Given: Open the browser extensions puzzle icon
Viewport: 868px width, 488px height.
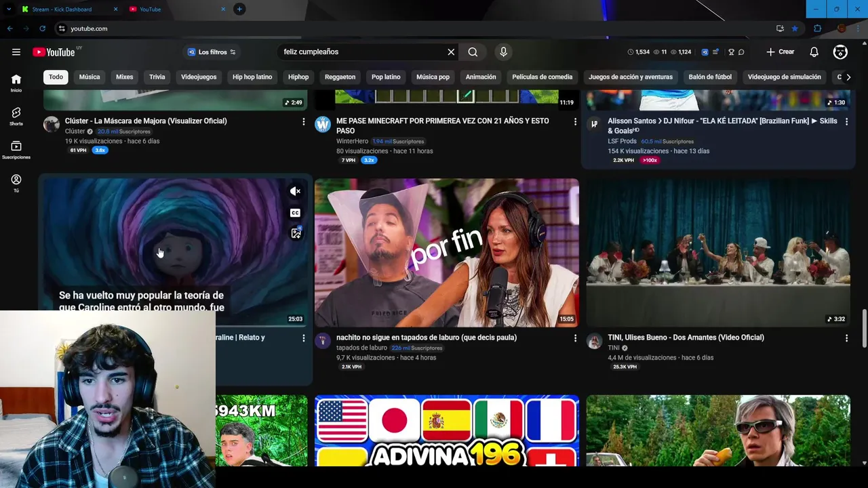Looking at the screenshot, I should pos(817,28).
